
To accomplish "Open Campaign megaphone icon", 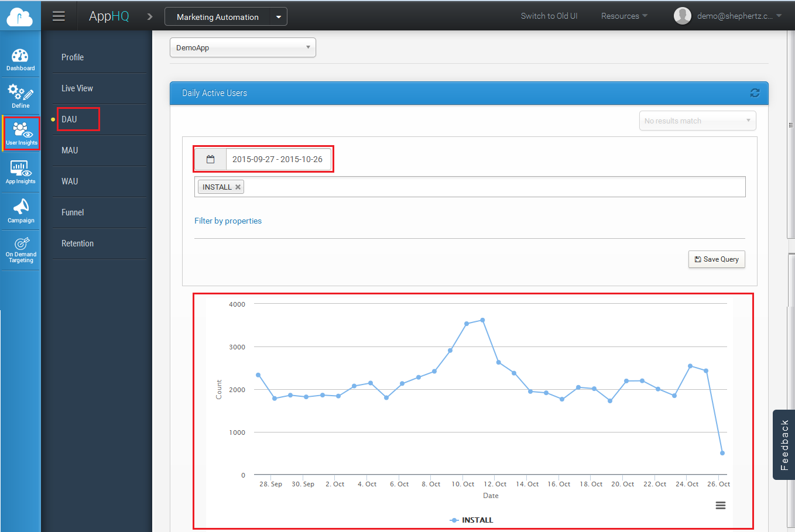I will (20, 211).
